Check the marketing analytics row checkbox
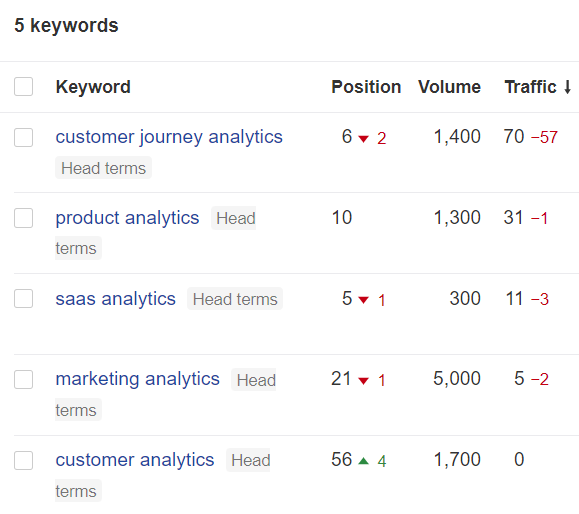Screen dimensions: 579x514 coord(23,379)
